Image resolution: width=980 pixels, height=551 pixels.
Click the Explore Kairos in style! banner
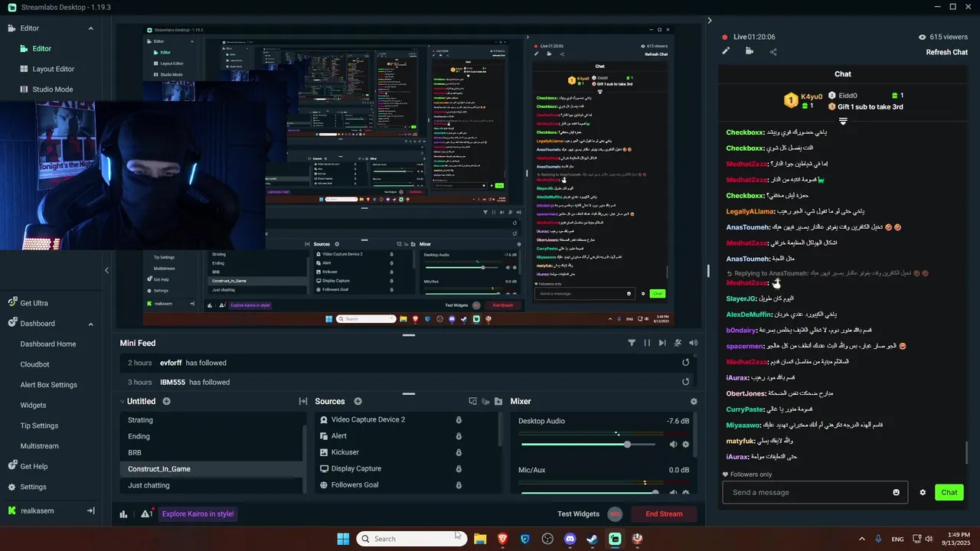[x=198, y=514]
